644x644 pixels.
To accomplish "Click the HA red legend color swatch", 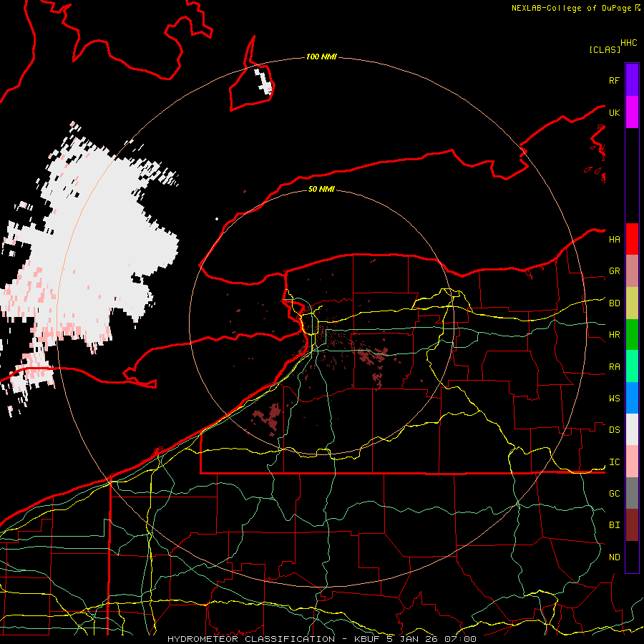I will [x=632, y=239].
